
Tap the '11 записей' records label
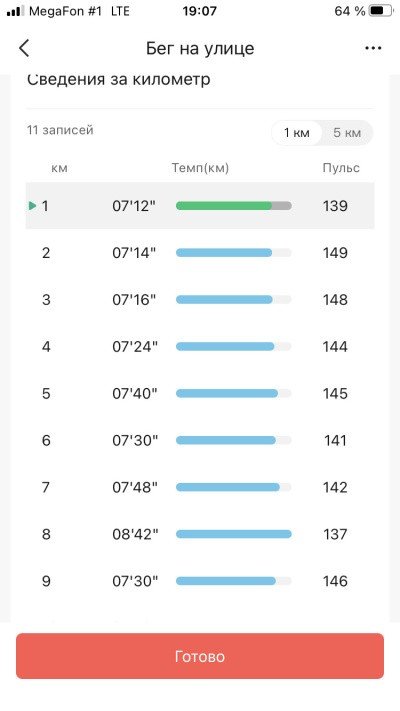click(60, 130)
